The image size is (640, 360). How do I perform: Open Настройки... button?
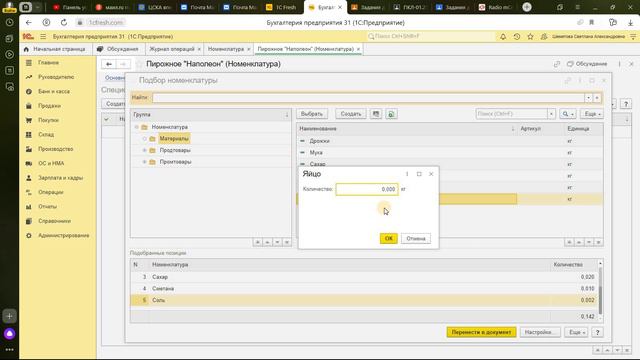coord(540,332)
